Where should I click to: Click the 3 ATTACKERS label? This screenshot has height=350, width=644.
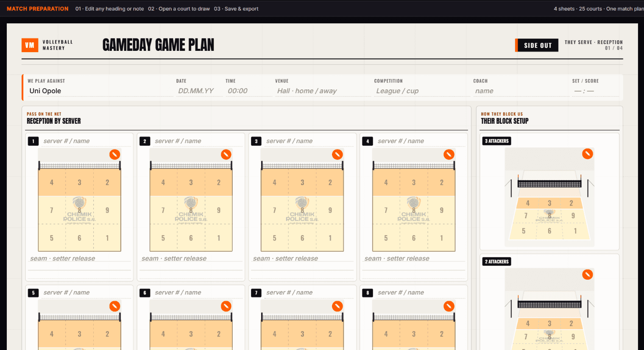pos(497,141)
